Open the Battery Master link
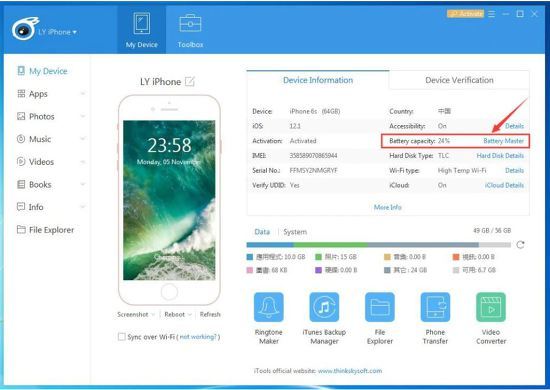This screenshot has width=550, height=390. pos(503,141)
